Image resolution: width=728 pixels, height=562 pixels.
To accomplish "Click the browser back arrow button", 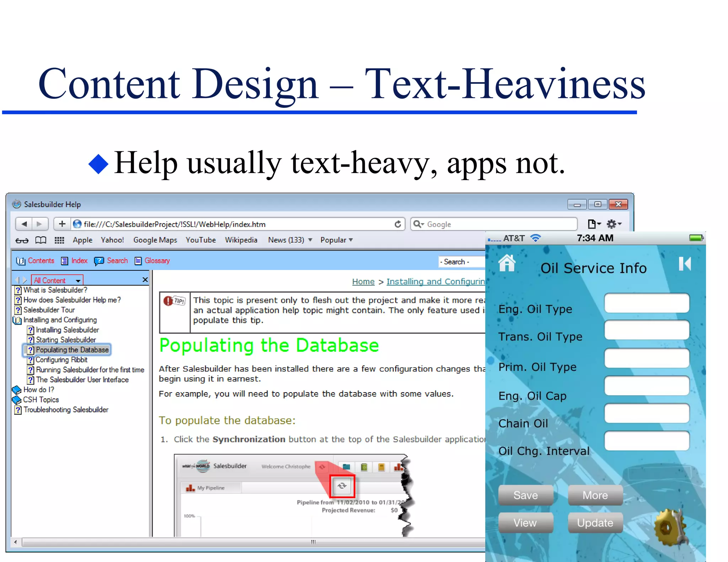I will [x=24, y=224].
